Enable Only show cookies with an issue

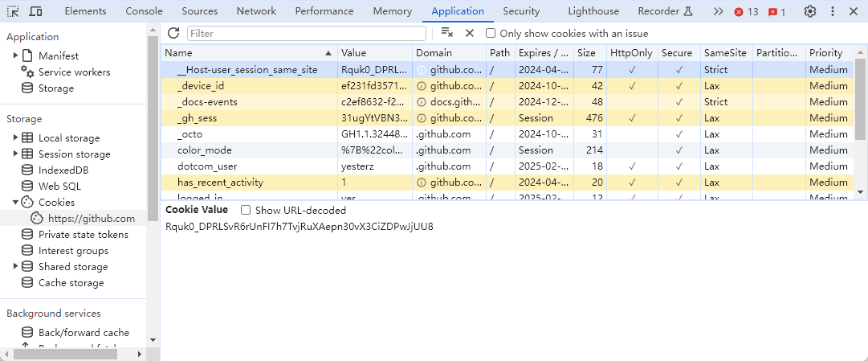(x=491, y=33)
